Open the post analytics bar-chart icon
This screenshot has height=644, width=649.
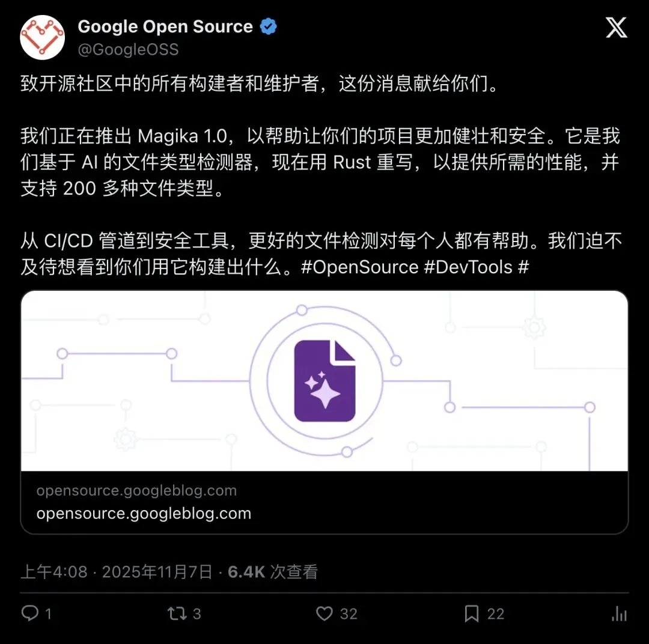pyautogui.click(x=619, y=613)
